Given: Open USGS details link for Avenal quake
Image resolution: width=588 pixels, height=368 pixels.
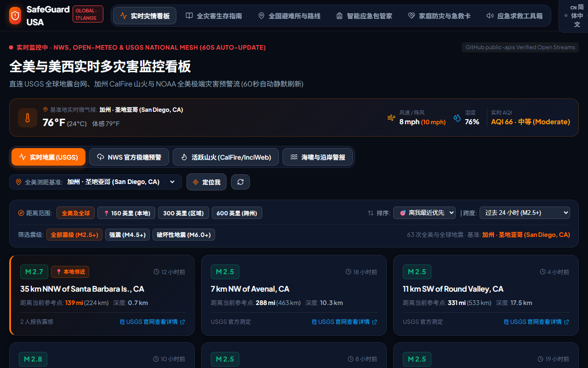Looking at the screenshot, I should point(344,322).
